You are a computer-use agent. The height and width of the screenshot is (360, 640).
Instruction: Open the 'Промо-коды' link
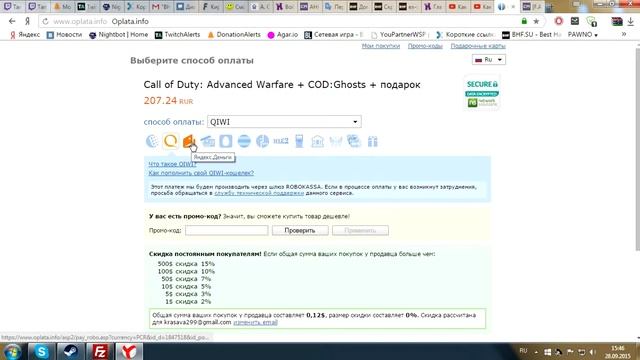coord(425,46)
